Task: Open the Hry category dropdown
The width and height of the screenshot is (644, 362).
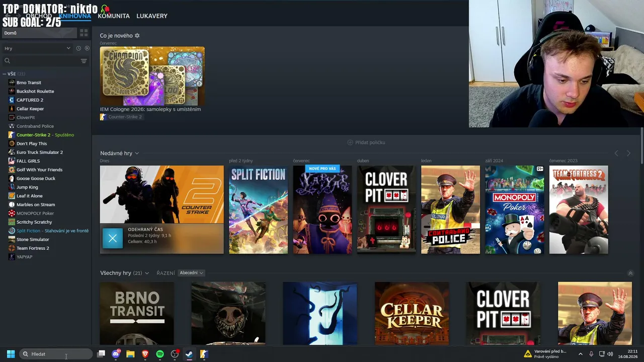Action: (x=37, y=48)
